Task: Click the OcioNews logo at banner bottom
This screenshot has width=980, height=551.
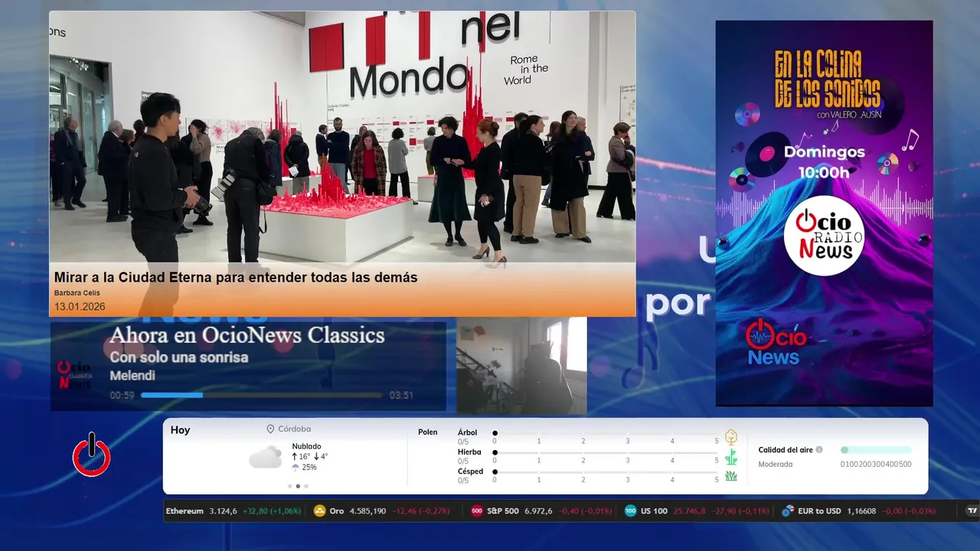Action: tap(776, 342)
